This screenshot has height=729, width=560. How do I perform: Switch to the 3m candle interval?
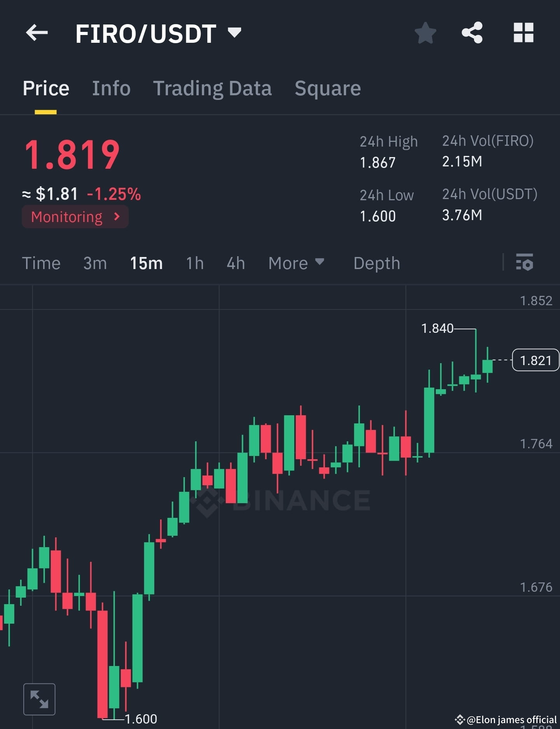[95, 263]
